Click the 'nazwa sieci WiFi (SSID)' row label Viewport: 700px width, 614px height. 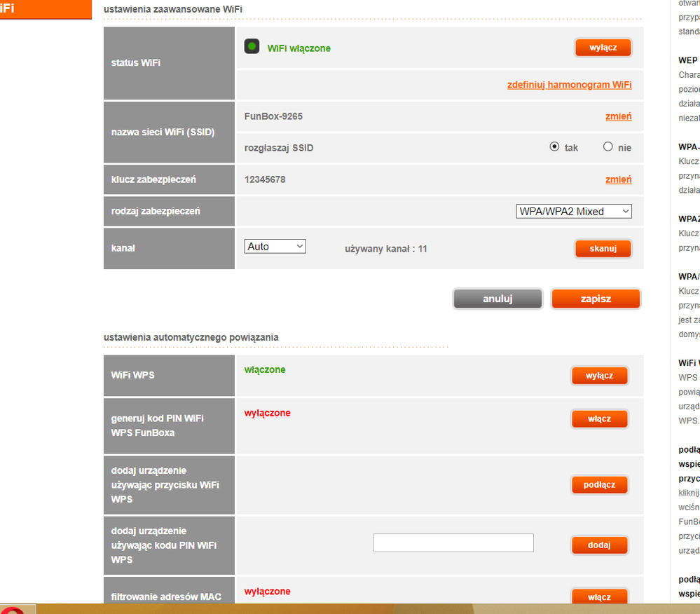[163, 132]
